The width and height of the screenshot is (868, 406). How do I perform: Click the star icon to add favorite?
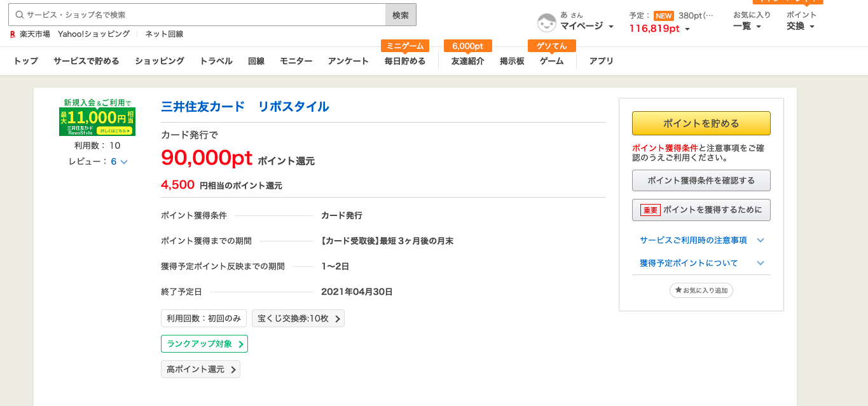pyautogui.click(x=678, y=290)
